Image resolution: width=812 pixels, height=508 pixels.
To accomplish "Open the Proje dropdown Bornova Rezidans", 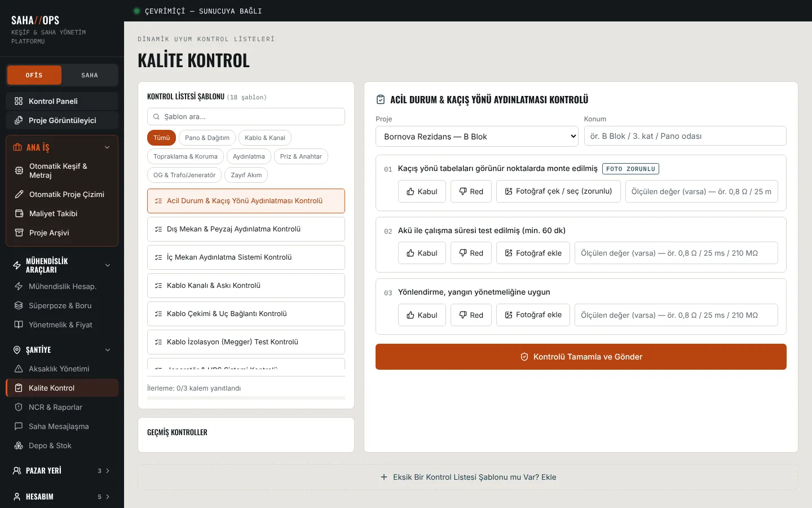I will (x=477, y=137).
